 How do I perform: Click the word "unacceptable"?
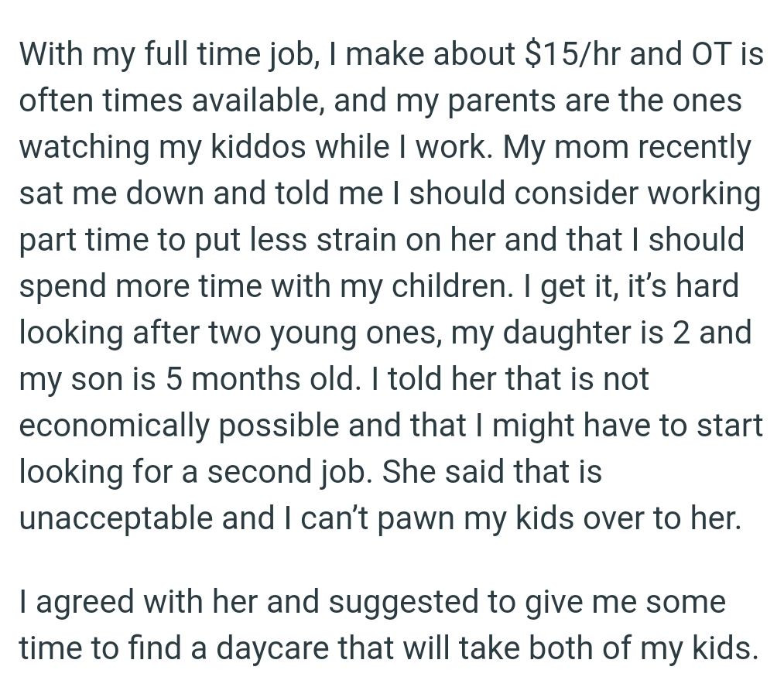[x=115, y=518]
